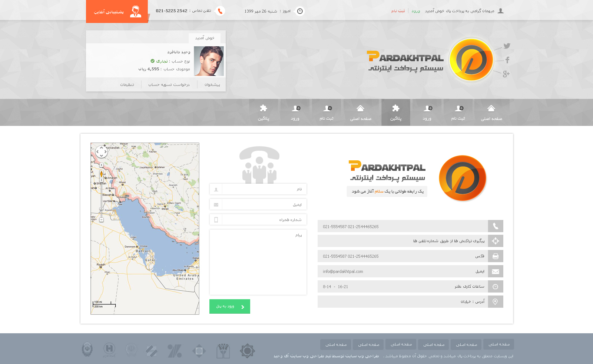Click the green ورود link in top bar

(x=416, y=11)
